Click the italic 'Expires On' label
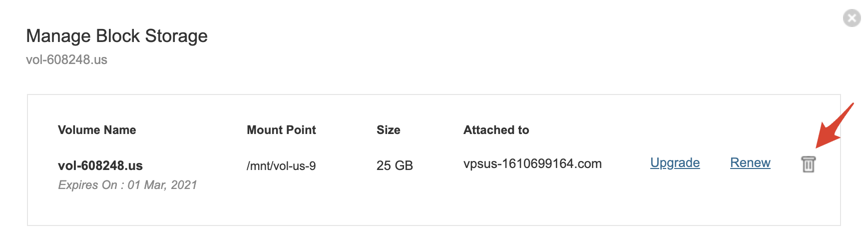 pyautogui.click(x=87, y=185)
